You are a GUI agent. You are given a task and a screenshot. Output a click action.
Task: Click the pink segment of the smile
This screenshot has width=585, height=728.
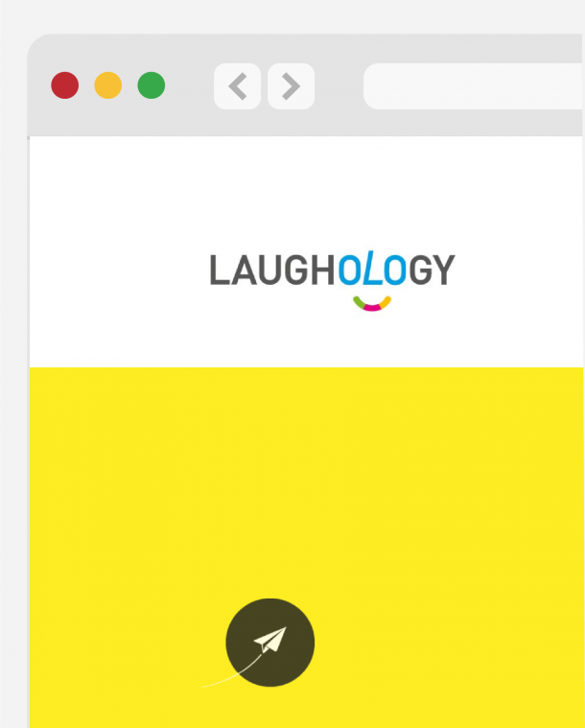click(372, 307)
